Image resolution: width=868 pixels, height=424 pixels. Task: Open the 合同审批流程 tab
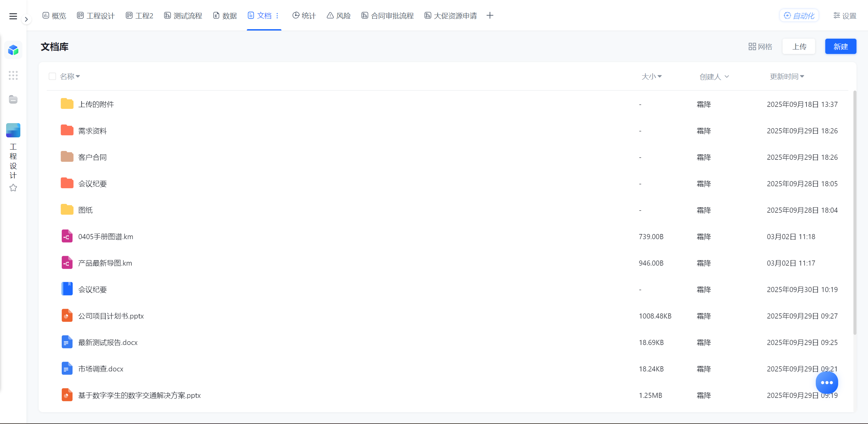point(388,16)
